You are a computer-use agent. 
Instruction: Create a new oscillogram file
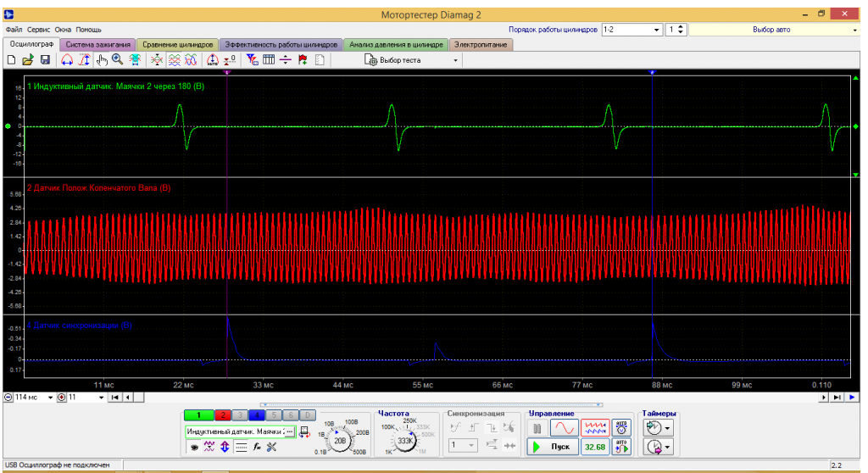point(11,60)
